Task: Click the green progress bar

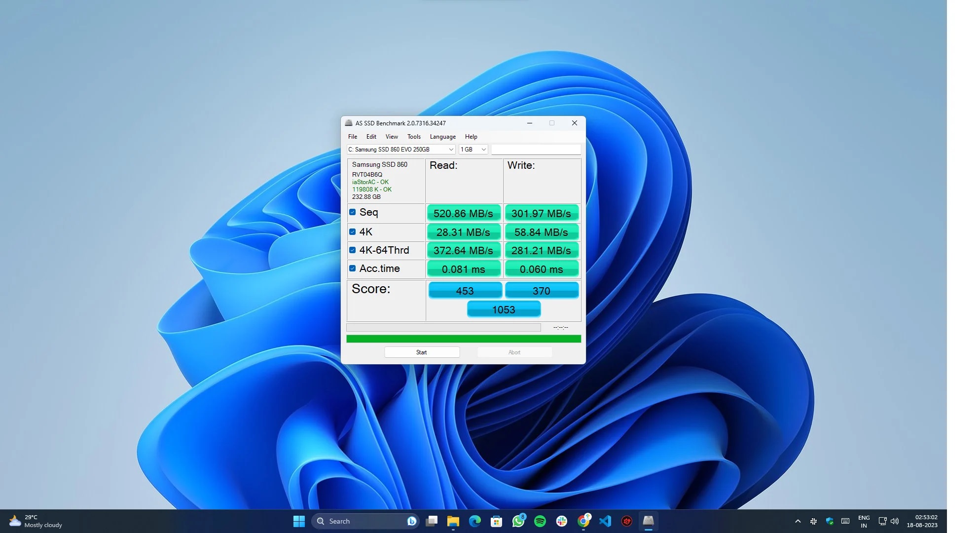Action: (463, 339)
